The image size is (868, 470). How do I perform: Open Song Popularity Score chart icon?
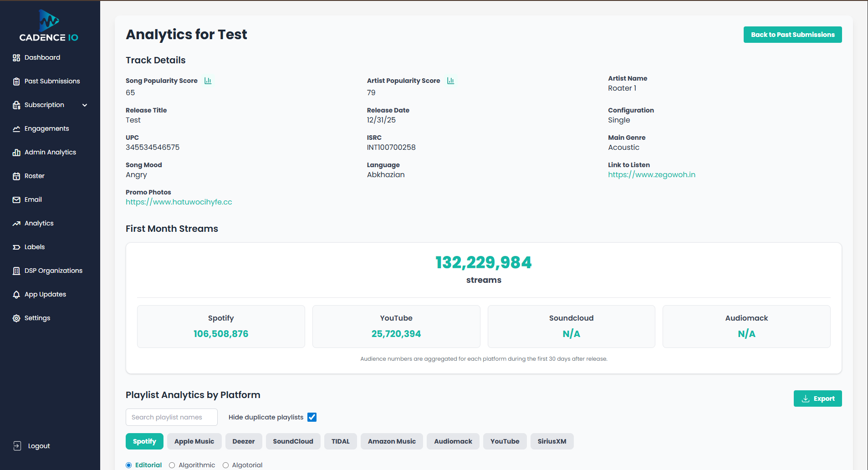click(x=208, y=81)
